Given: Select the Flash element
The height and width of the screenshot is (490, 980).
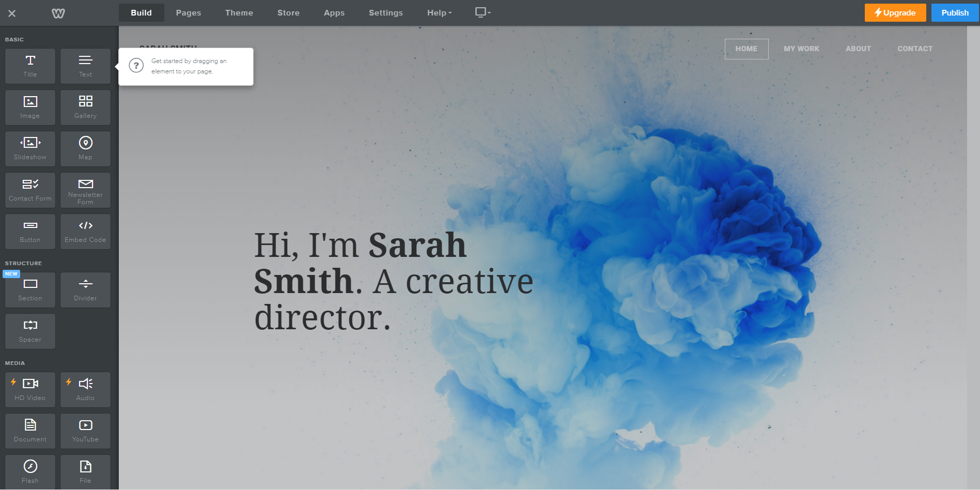Looking at the screenshot, I should (x=30, y=472).
